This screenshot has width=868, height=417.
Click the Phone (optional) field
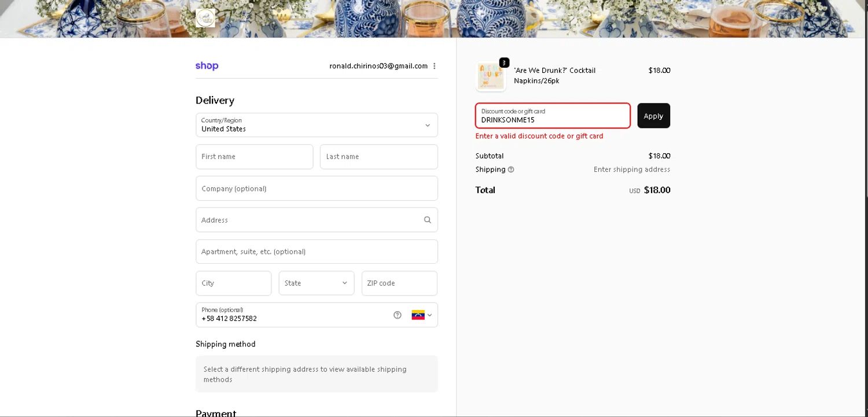(317, 315)
